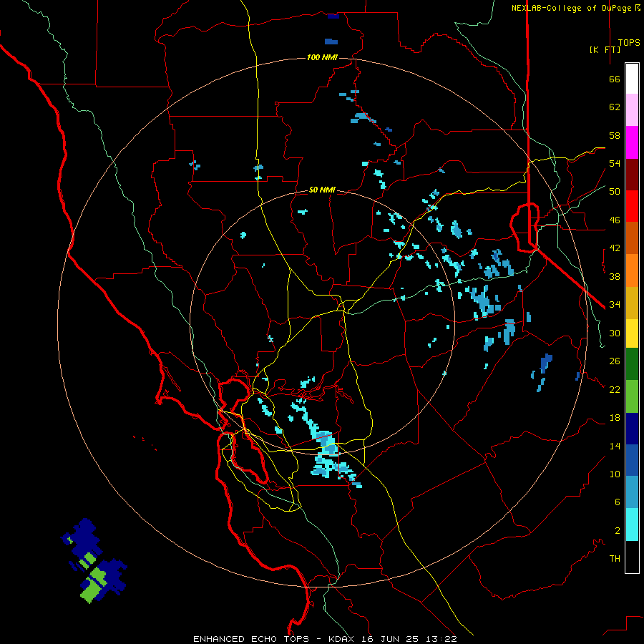Select the dark red legend swatch

pos(632,175)
